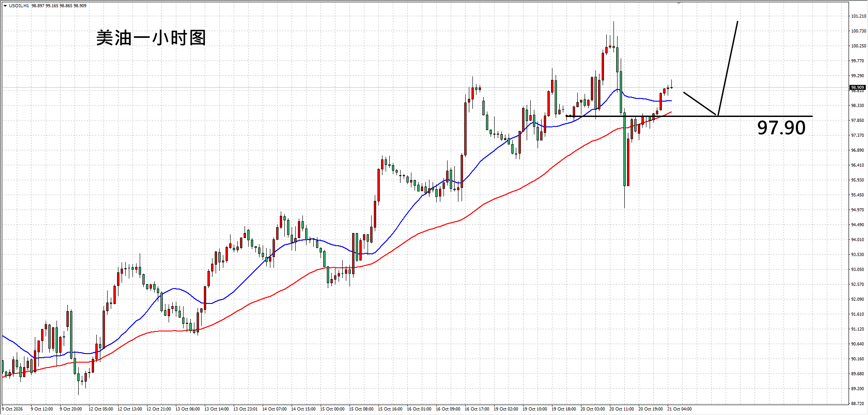Click price scale label 99.770

click(x=858, y=61)
